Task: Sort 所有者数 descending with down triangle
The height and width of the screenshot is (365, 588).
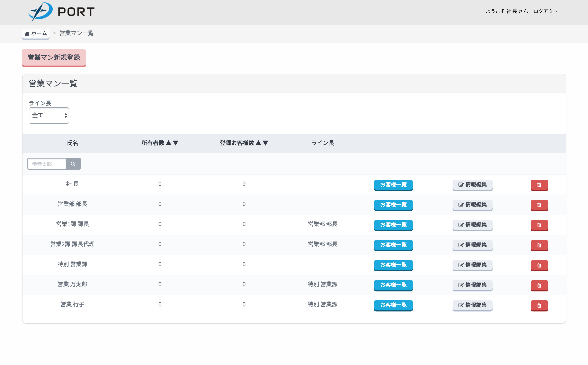Action: [x=176, y=143]
